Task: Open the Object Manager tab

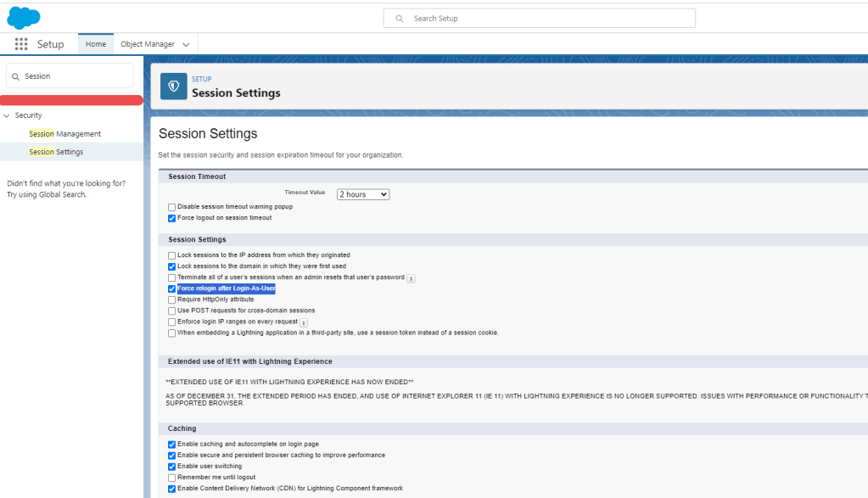Action: pyautogui.click(x=148, y=44)
